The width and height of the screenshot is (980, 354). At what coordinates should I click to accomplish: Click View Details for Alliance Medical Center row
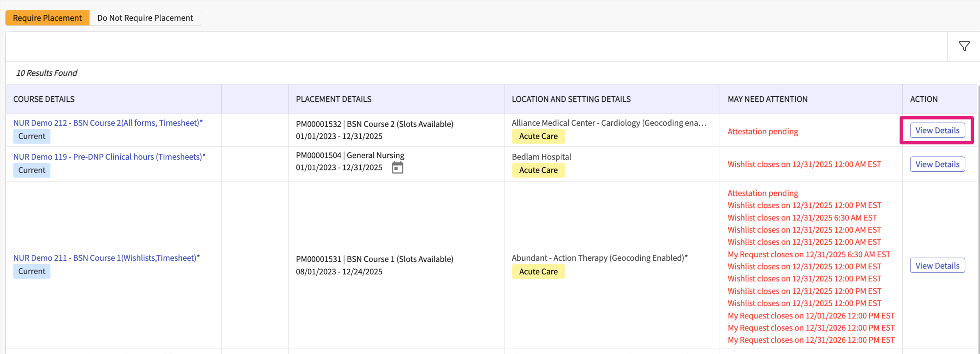pos(937,130)
